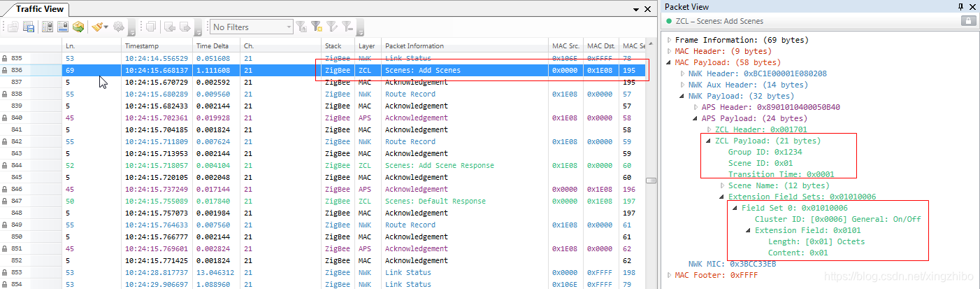
Task: Click the first device-list toolbar icon after save
Action: pos(48,27)
